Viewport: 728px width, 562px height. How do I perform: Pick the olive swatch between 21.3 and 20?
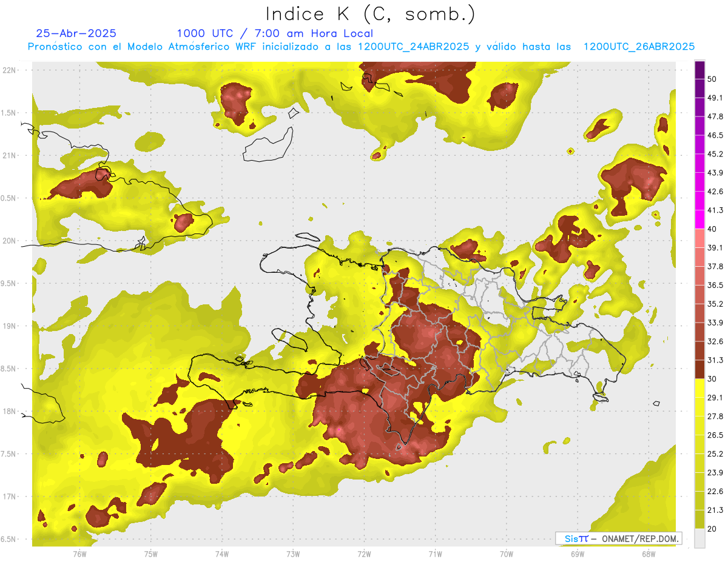coord(699,520)
